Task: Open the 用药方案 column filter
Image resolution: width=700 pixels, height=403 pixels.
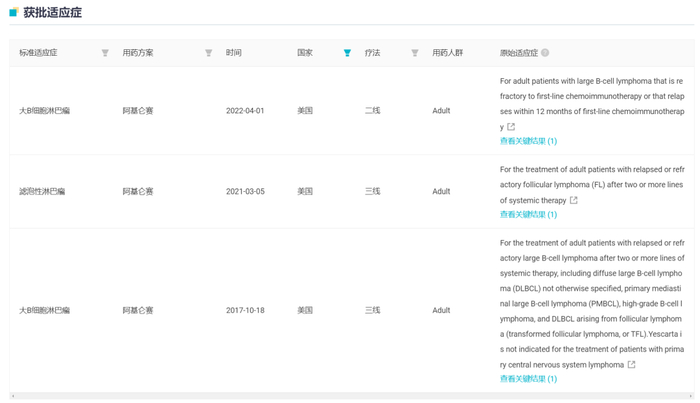Action: pos(208,53)
